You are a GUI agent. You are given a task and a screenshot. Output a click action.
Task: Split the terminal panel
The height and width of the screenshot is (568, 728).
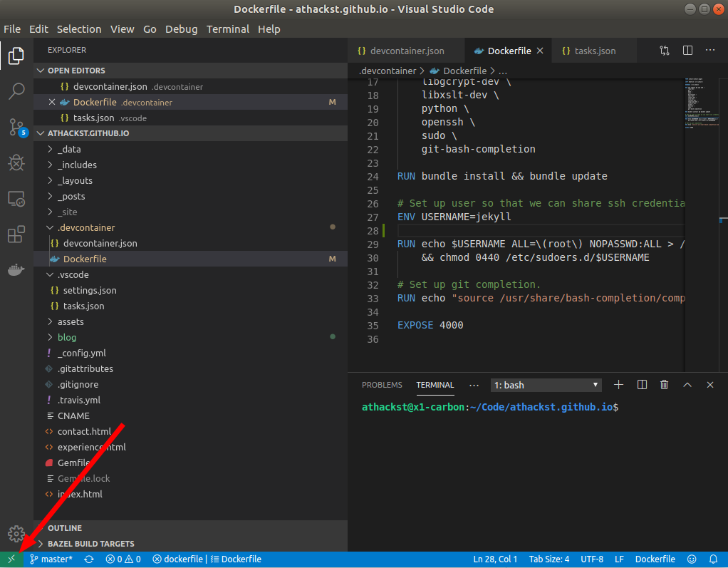pos(642,385)
